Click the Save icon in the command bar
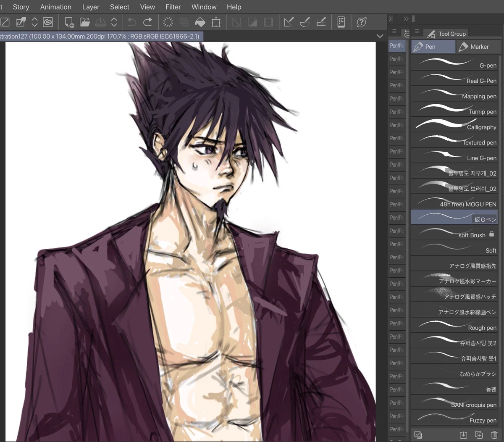Screen dimensions: 504x442 [x=101, y=22]
